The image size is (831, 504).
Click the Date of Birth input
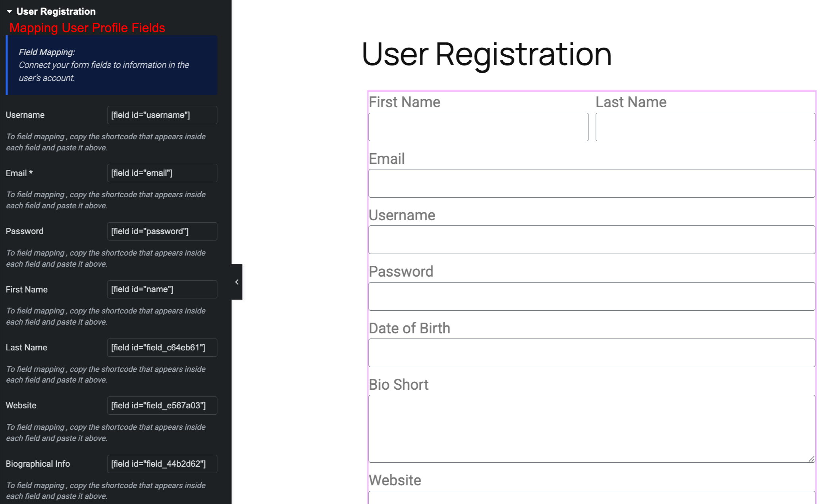point(591,353)
